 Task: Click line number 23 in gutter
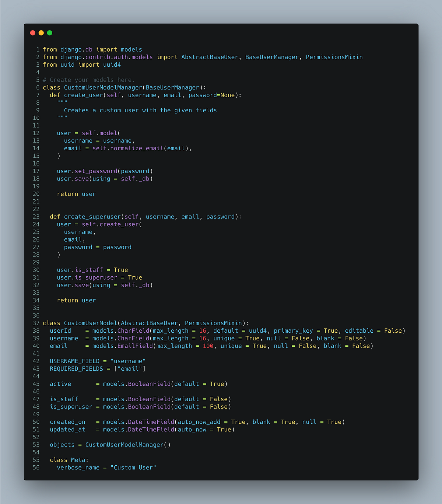(36, 217)
